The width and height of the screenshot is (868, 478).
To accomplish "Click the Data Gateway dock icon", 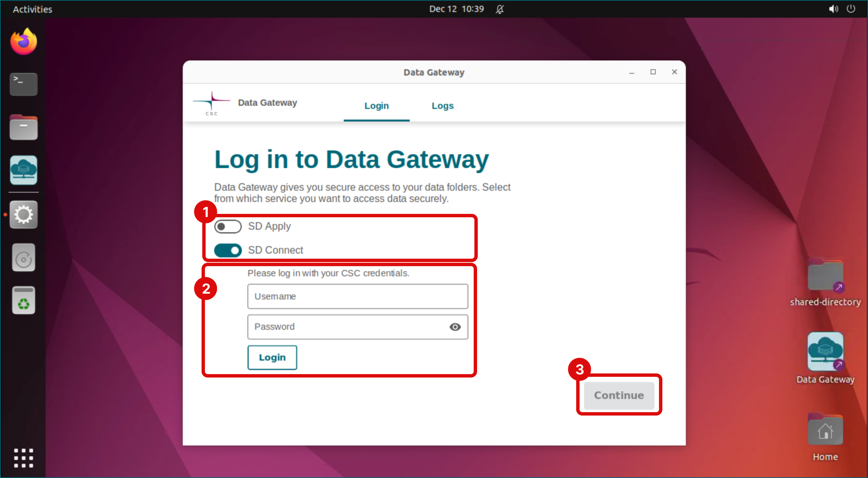I will [23, 170].
